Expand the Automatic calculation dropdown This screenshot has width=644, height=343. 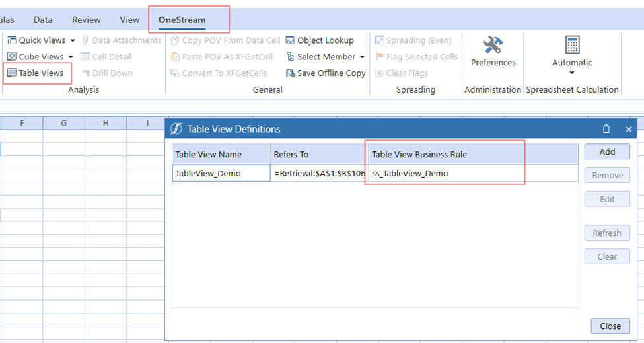[x=572, y=73]
